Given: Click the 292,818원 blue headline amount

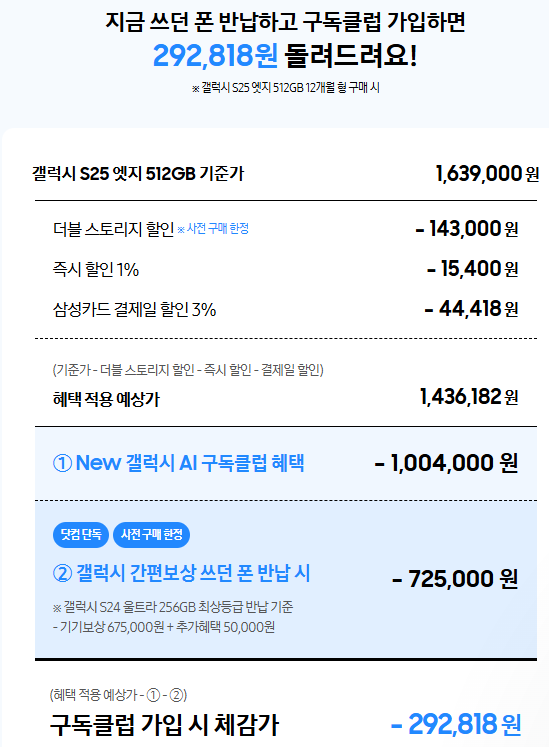Looking at the screenshot, I should pyautogui.click(x=215, y=56).
